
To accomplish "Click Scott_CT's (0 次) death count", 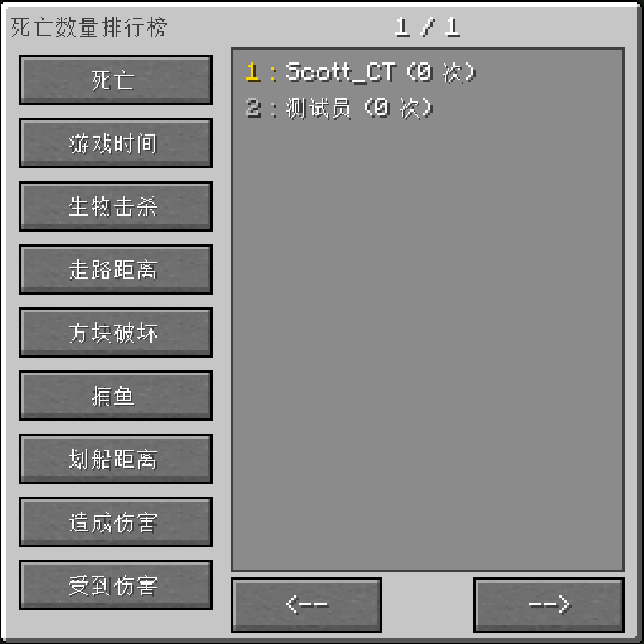I will pyautogui.click(x=441, y=72).
